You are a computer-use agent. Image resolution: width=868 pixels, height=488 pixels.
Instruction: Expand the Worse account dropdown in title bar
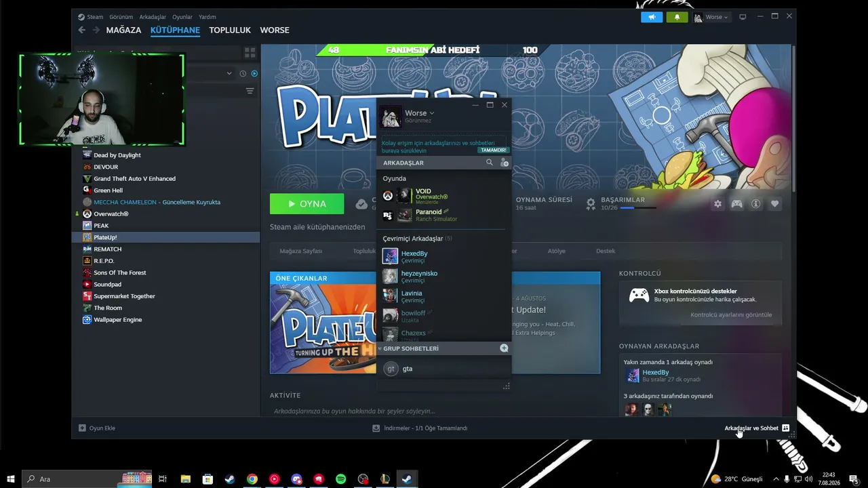coord(711,17)
